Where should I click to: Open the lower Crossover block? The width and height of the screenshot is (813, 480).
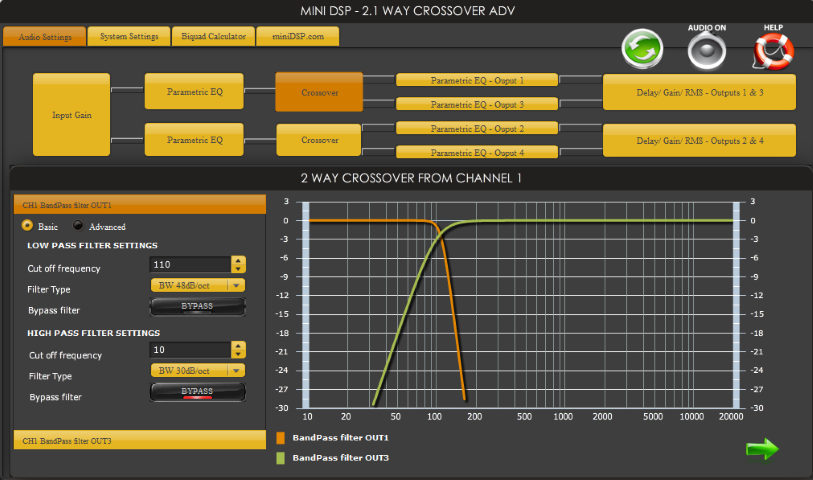pyautogui.click(x=319, y=140)
